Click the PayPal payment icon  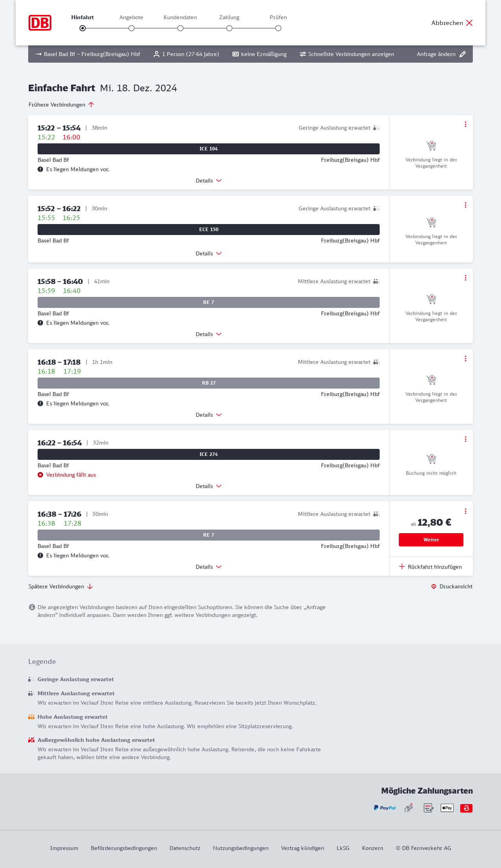pyautogui.click(x=385, y=808)
